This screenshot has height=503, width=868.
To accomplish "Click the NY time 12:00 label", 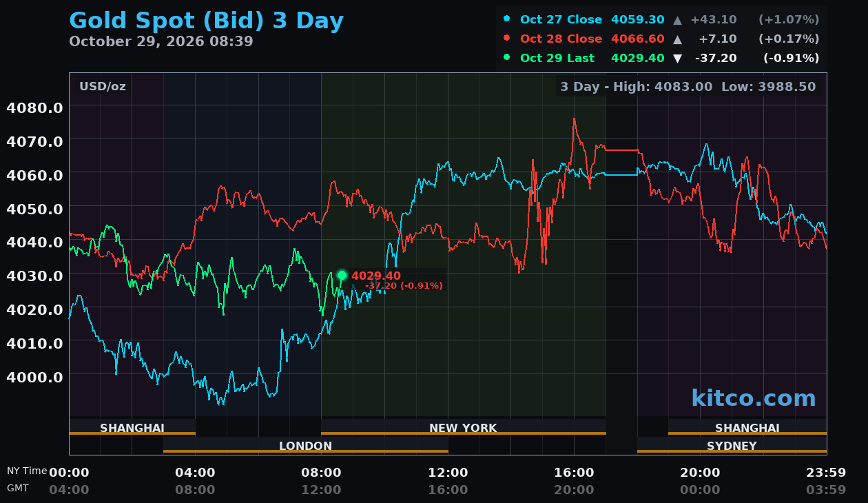I will [448, 473].
